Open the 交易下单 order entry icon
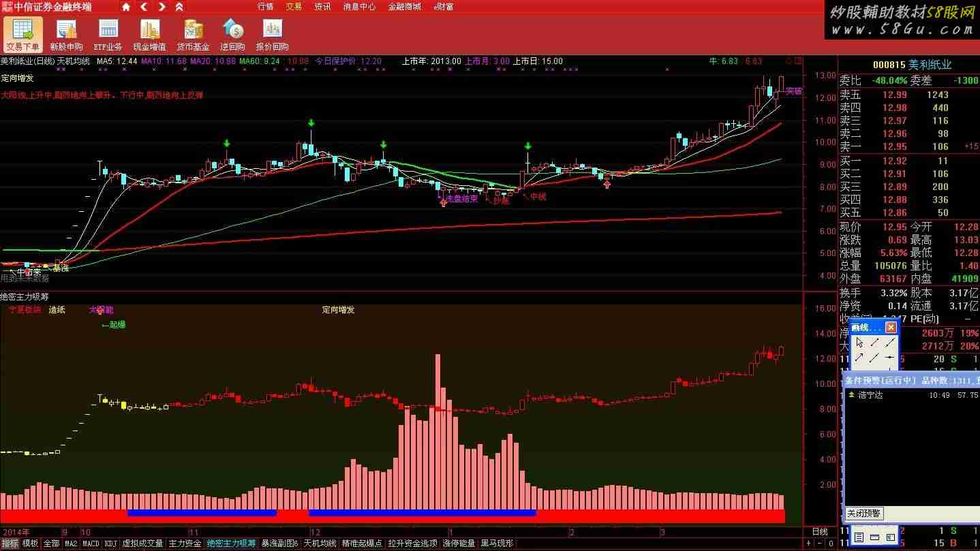 pos(22,35)
